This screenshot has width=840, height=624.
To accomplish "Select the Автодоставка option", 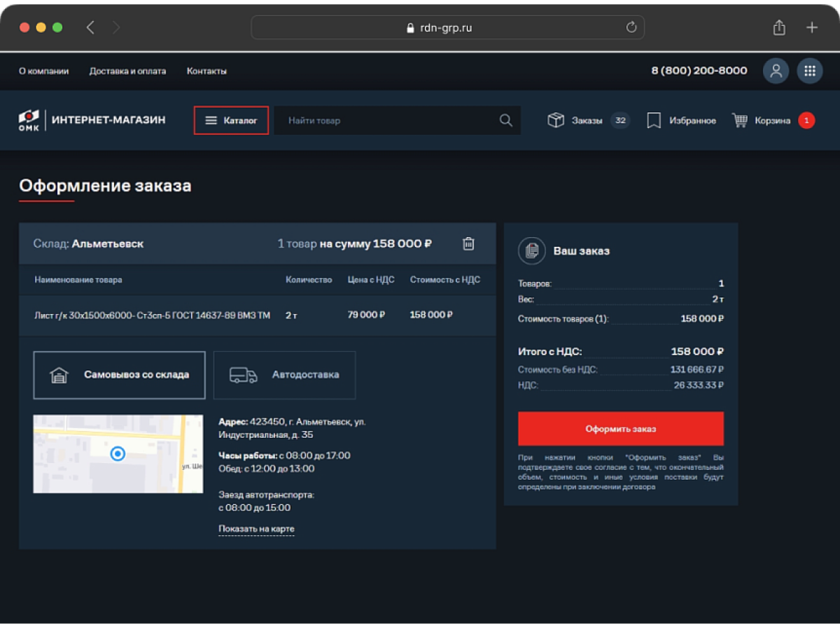I will coord(285,375).
